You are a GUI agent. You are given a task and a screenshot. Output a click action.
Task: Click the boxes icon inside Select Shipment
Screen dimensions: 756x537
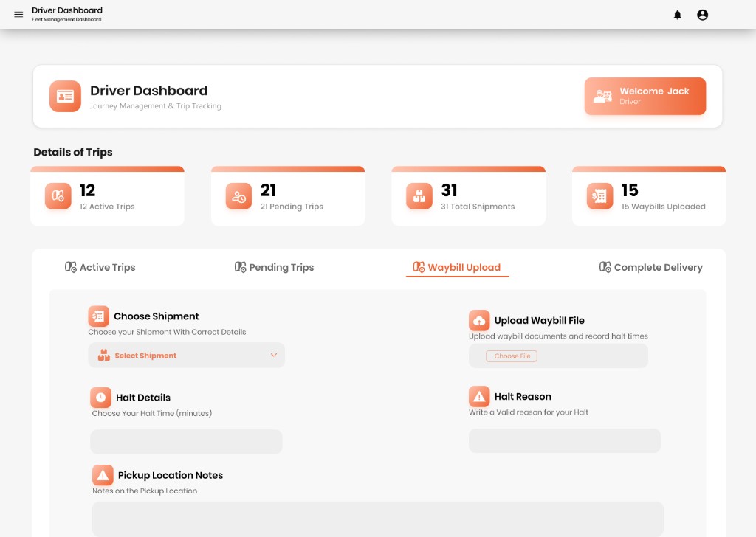pos(103,356)
